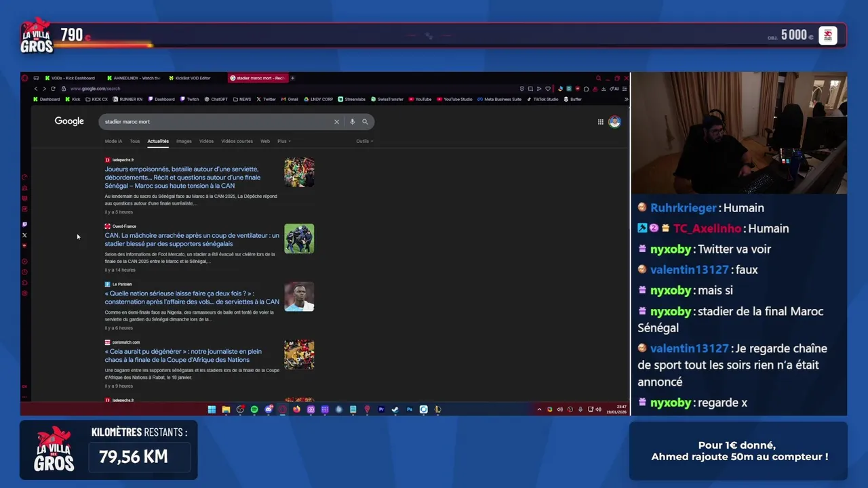Open the CAN mâchoire arrachée article link
The width and height of the screenshot is (868, 488).
192,239
